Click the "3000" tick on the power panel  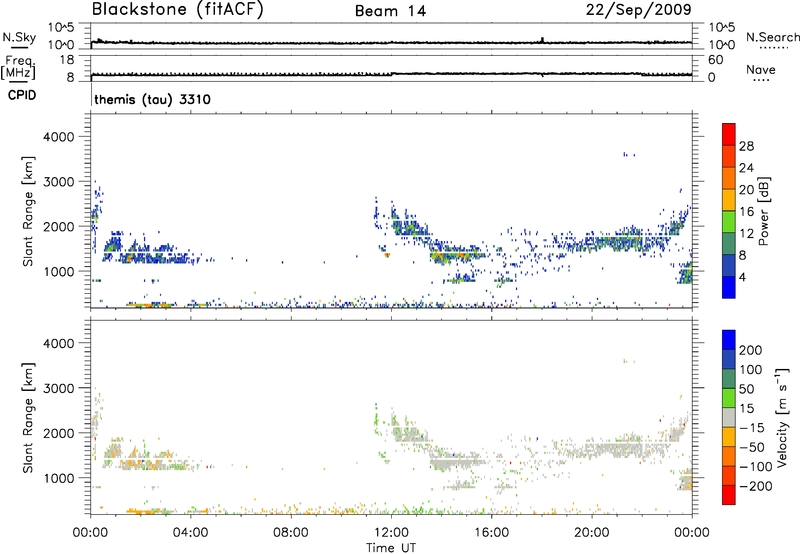click(x=59, y=182)
